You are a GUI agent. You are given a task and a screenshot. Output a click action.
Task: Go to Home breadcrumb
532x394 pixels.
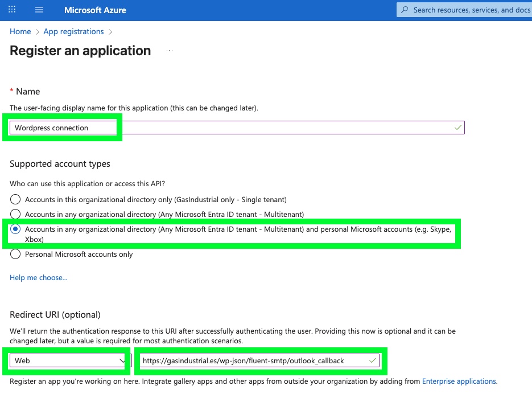(x=20, y=32)
